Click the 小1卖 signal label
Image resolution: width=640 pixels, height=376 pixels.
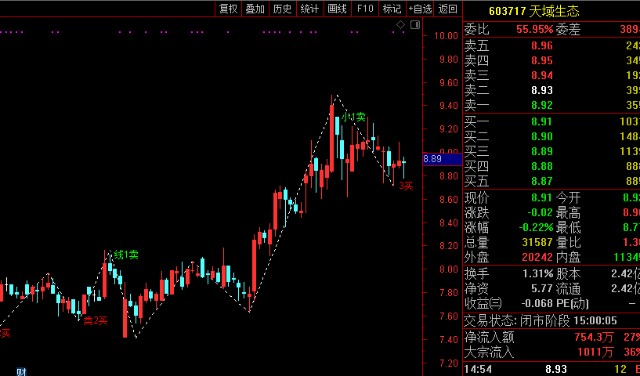[x=353, y=118]
